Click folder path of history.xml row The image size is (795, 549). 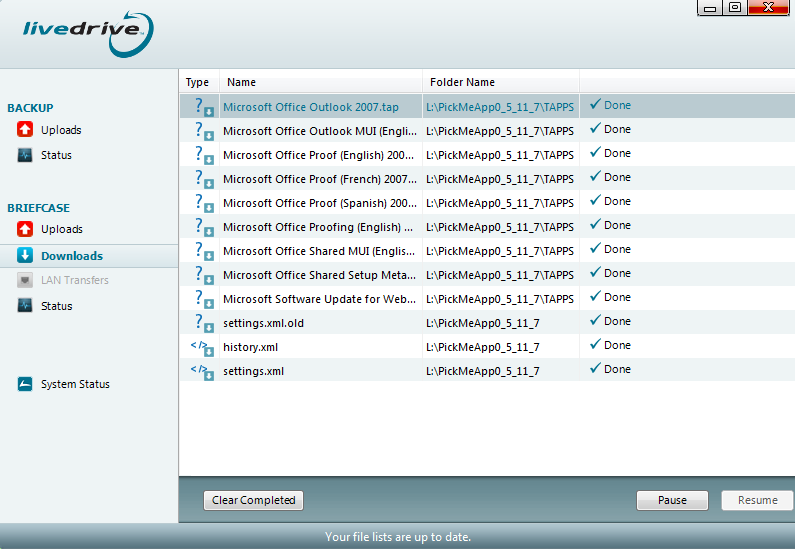pos(483,347)
